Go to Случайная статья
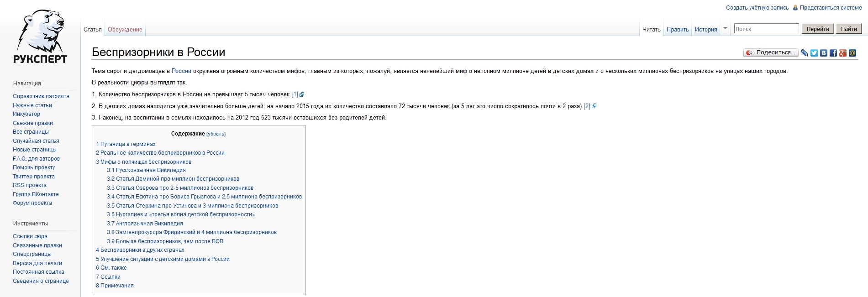The width and height of the screenshot is (868, 297). 36,141
